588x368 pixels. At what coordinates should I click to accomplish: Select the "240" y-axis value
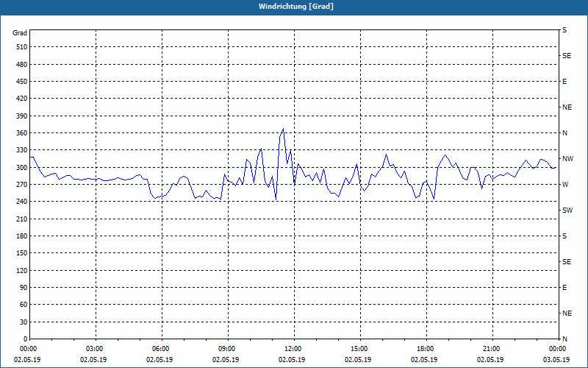(22, 202)
